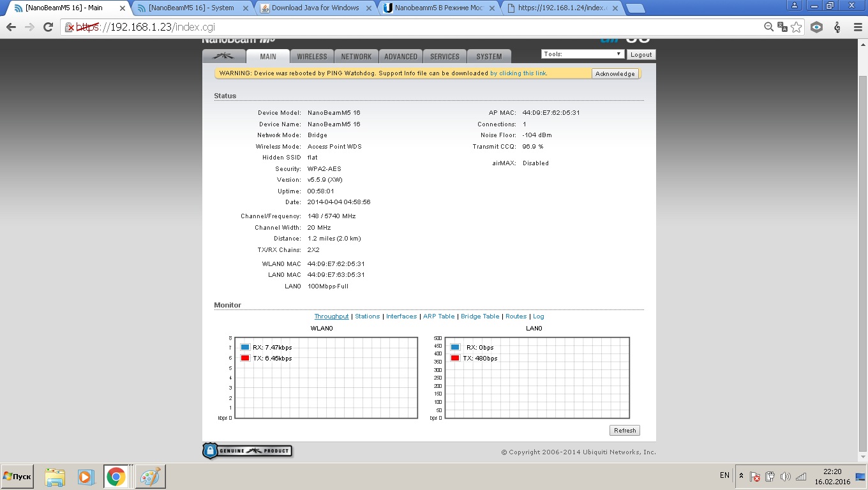This screenshot has width=868, height=490.
Task: Launch the media player from the taskbar
Action: 86,477
